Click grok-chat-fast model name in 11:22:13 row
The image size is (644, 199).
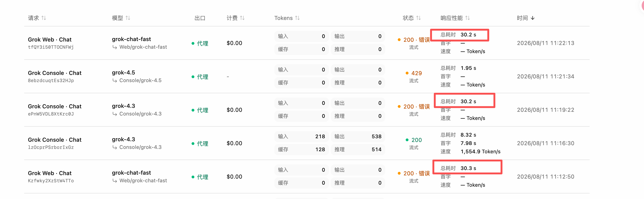coord(132,39)
